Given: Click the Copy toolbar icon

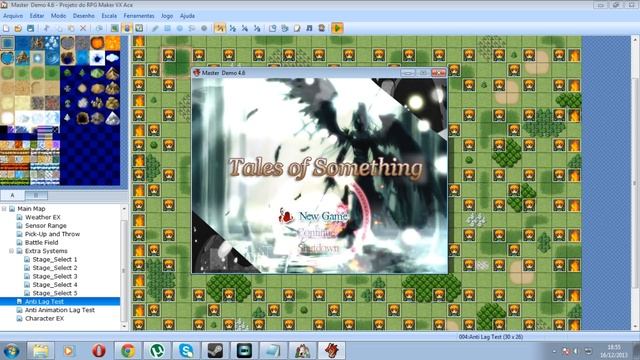Looking at the screenshot, I should [59, 28].
